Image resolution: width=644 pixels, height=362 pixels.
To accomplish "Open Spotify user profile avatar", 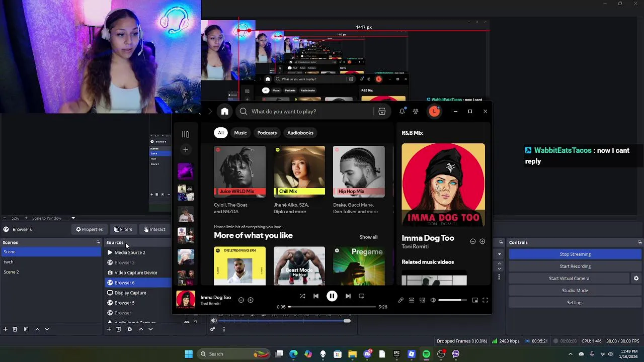I will click(x=434, y=112).
